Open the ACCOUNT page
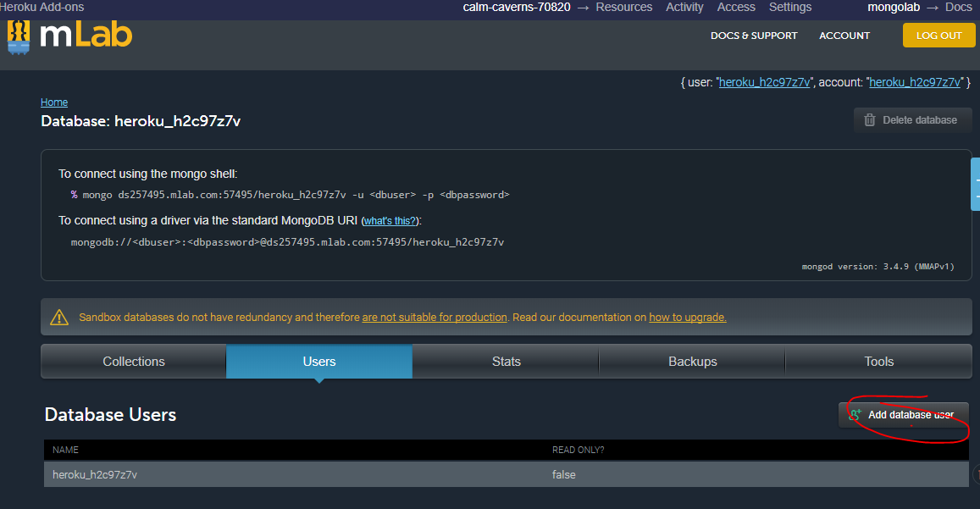This screenshot has width=980, height=509. tap(844, 36)
